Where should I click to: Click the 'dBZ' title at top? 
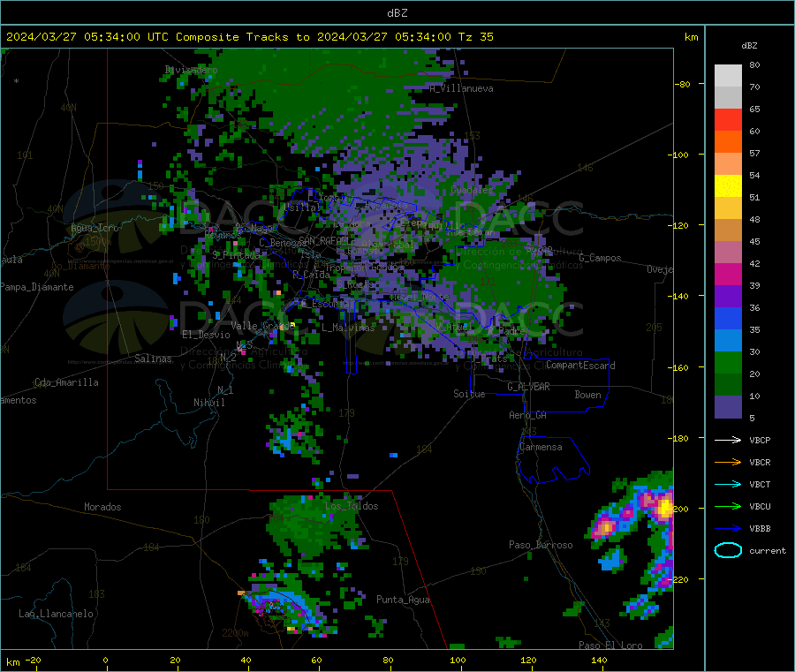(397, 13)
